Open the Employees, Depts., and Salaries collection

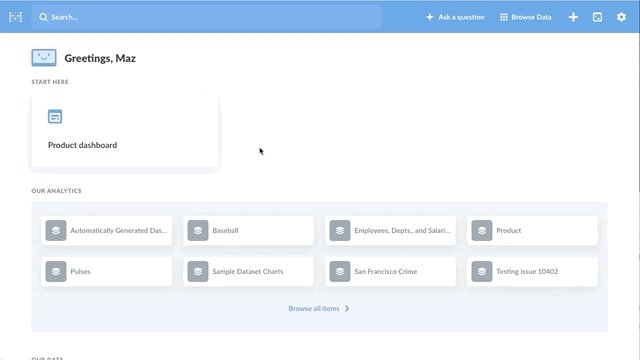coord(390,231)
